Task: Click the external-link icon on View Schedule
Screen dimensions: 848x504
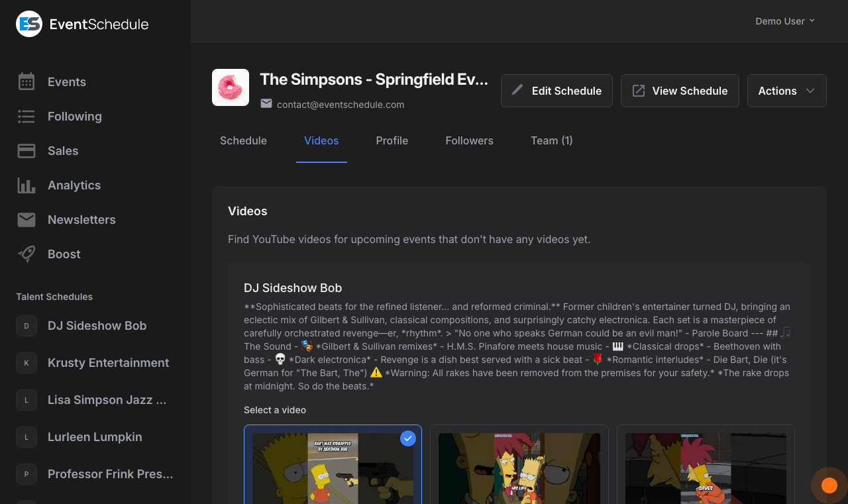Action: point(638,90)
